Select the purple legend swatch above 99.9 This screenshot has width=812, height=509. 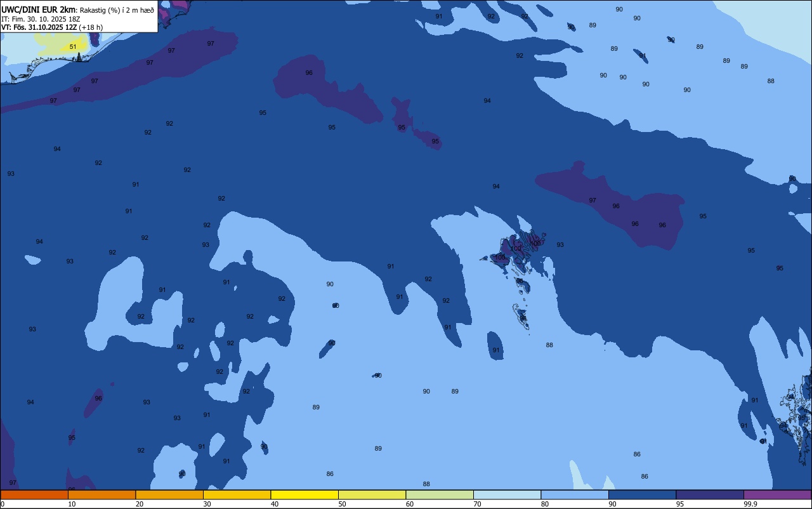[x=777, y=494]
